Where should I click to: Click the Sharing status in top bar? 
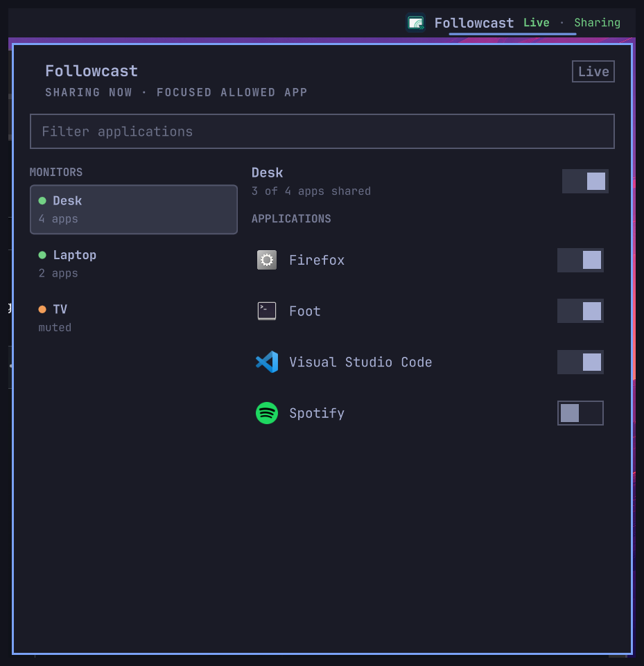point(597,22)
